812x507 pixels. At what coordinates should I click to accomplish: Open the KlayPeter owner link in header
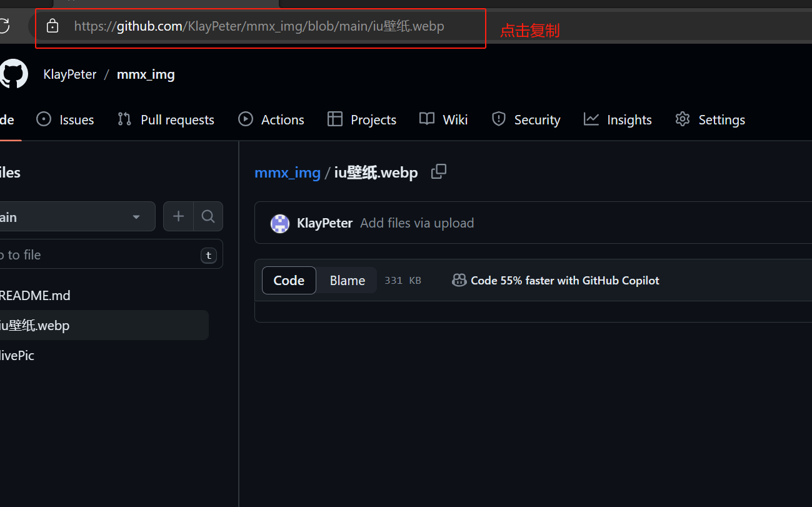[x=70, y=74]
